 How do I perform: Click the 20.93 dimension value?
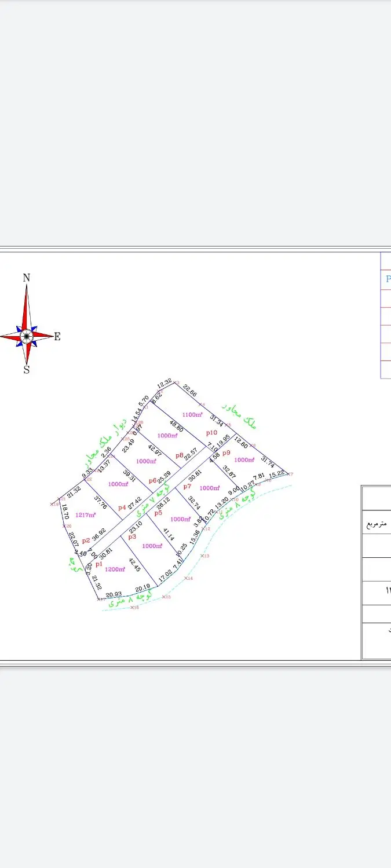[114, 594]
